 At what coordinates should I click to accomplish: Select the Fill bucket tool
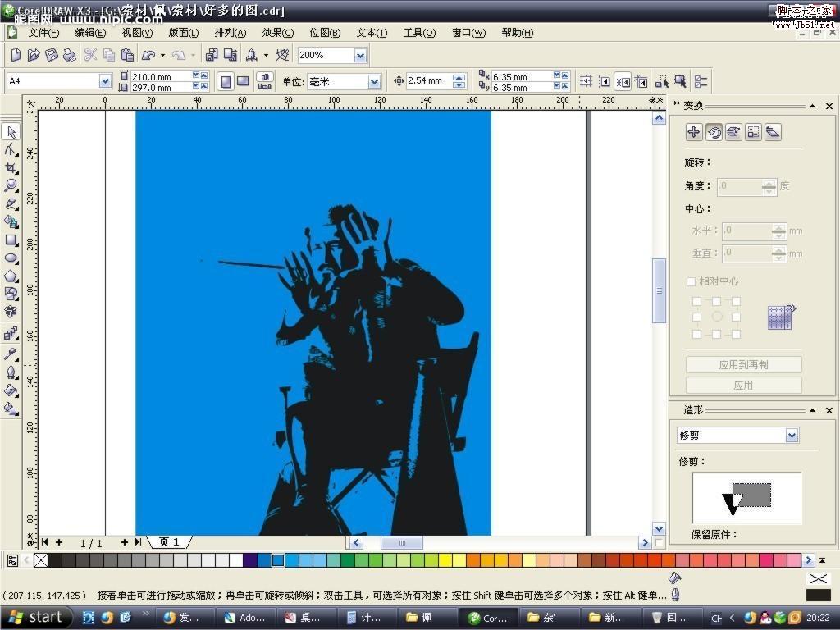[x=11, y=390]
